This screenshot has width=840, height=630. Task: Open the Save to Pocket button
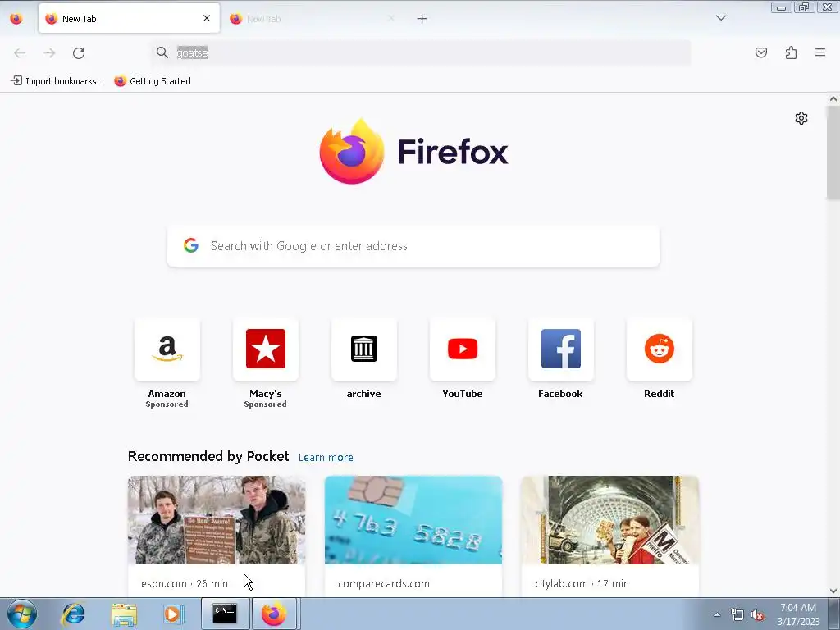point(760,52)
